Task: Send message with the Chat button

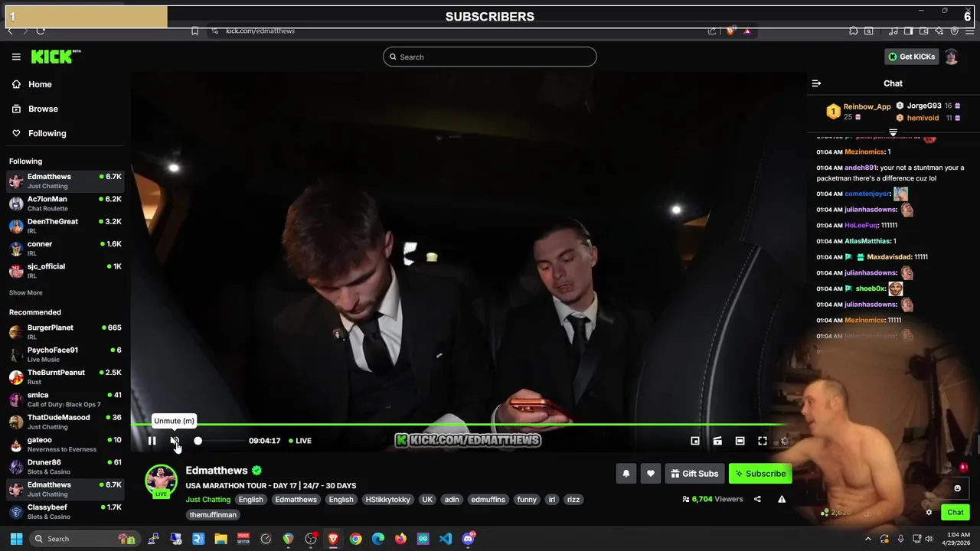Action: pyautogui.click(x=955, y=513)
